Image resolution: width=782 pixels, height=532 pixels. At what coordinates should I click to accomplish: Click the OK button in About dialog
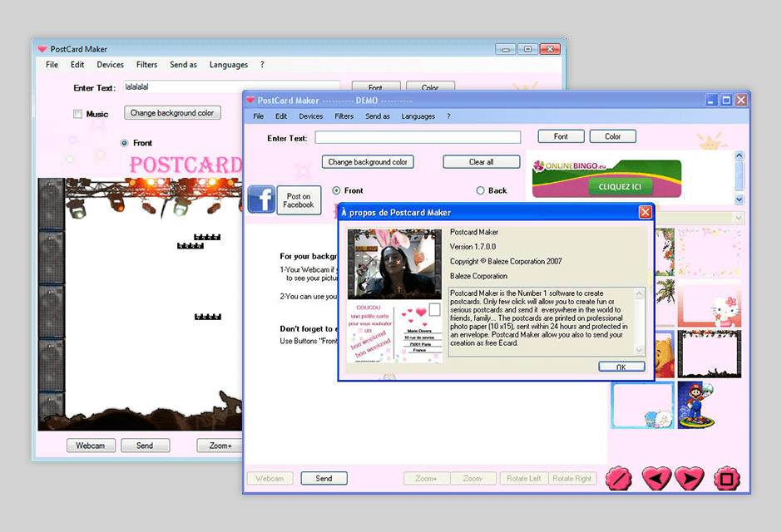click(x=621, y=367)
